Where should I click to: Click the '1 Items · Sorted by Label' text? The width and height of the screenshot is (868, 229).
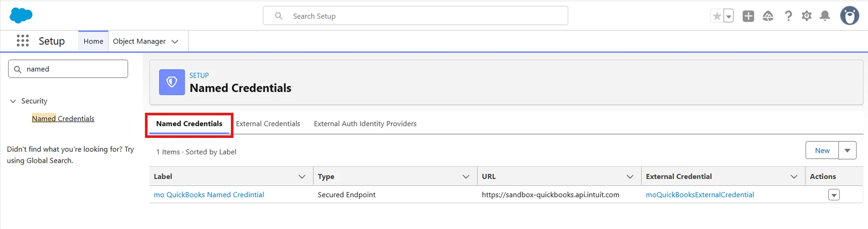click(196, 152)
